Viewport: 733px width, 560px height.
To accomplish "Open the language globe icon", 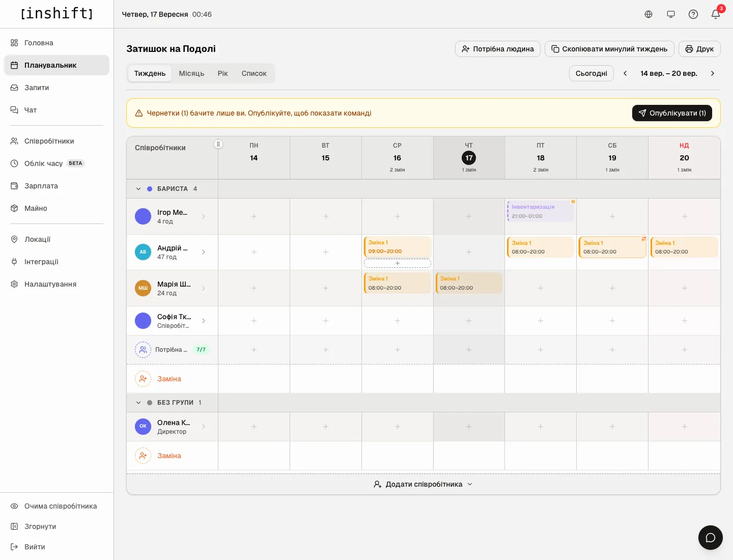I will (649, 14).
